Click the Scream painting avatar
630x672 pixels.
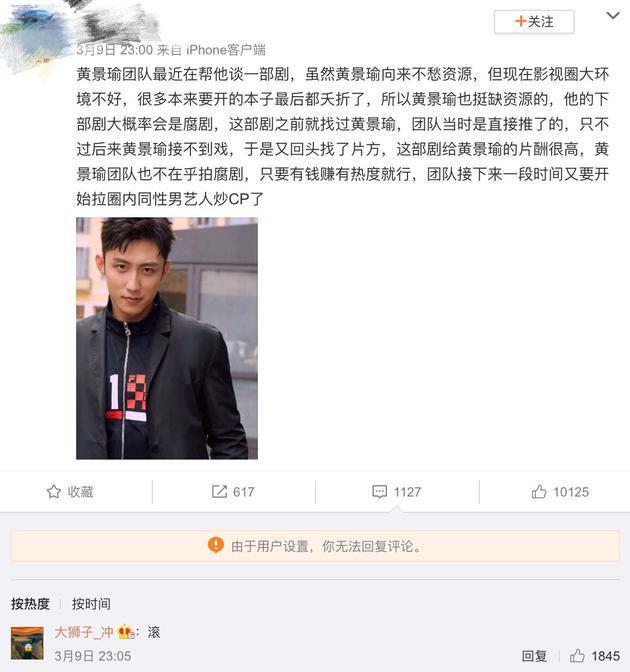coord(27,643)
